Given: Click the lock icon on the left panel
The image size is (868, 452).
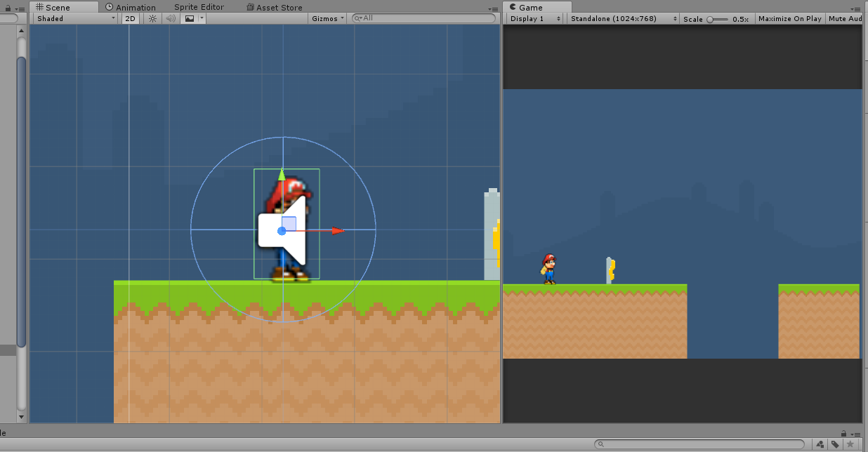Looking at the screenshot, I should click(6, 8).
